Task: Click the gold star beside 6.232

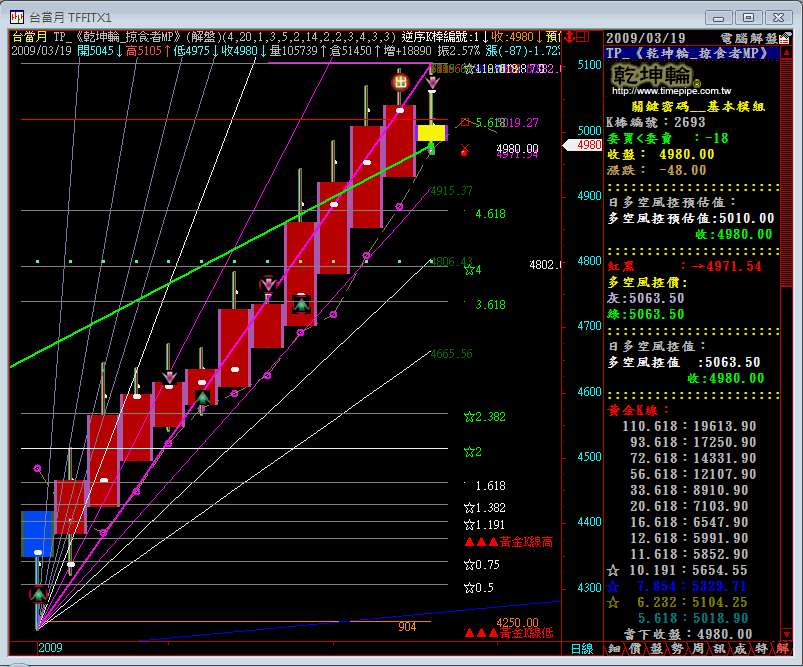Action: pyautogui.click(x=612, y=602)
